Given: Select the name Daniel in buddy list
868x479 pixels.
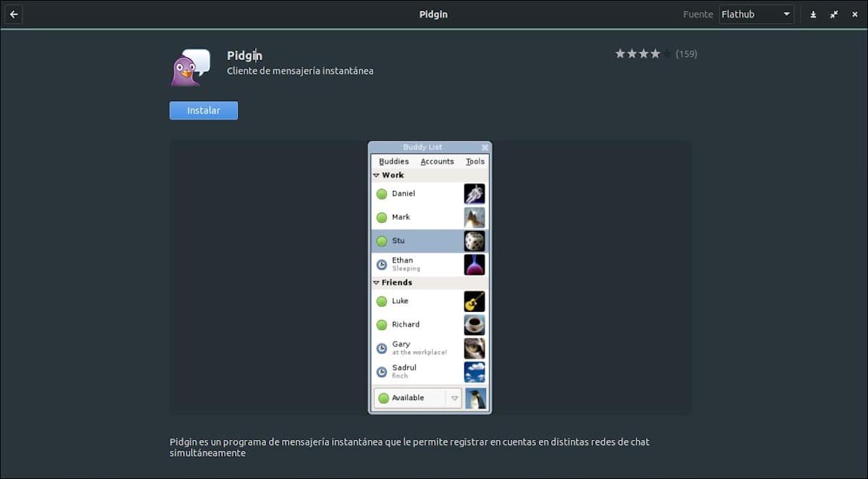Looking at the screenshot, I should tap(404, 194).
